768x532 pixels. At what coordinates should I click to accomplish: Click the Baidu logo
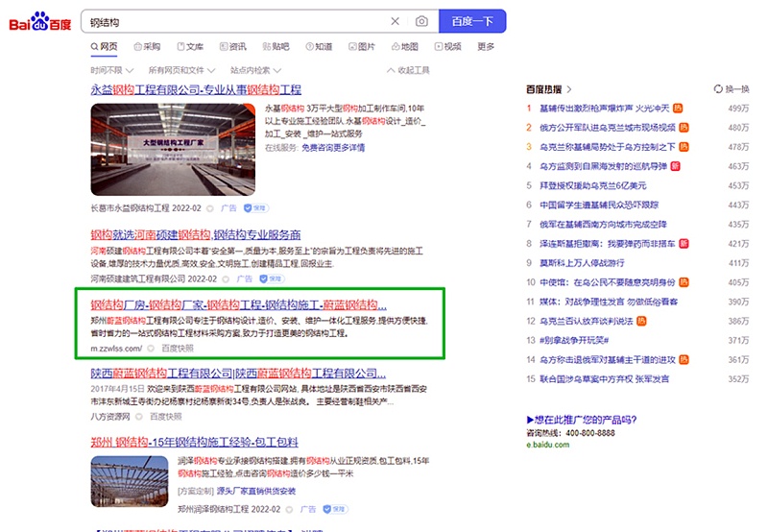(40, 21)
